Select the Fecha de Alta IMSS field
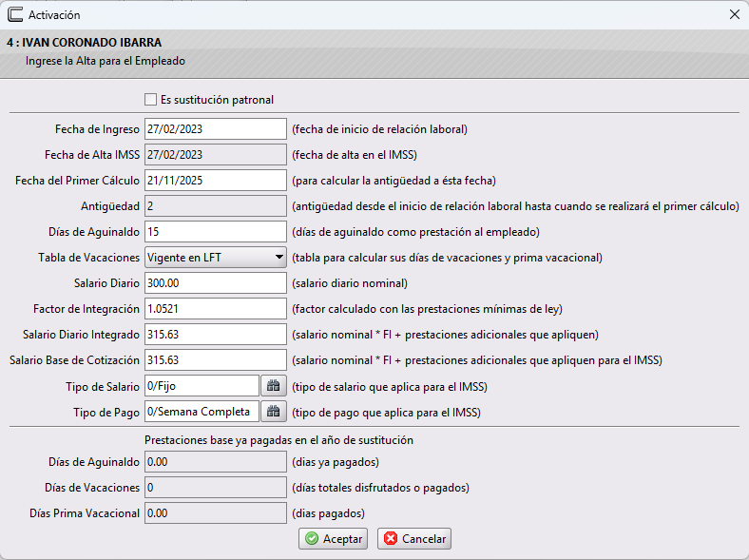Image resolution: width=749 pixels, height=560 pixels. tap(216, 155)
